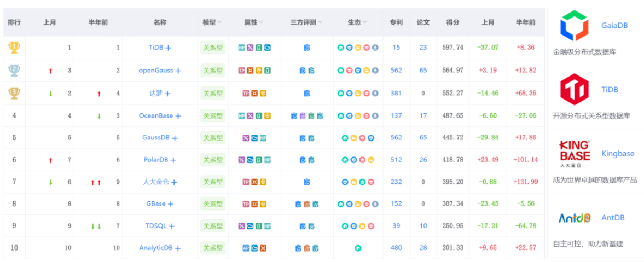Click the blue shield ecosystem icon in 达梦 row
This screenshot has height=262, width=644.
point(349,94)
